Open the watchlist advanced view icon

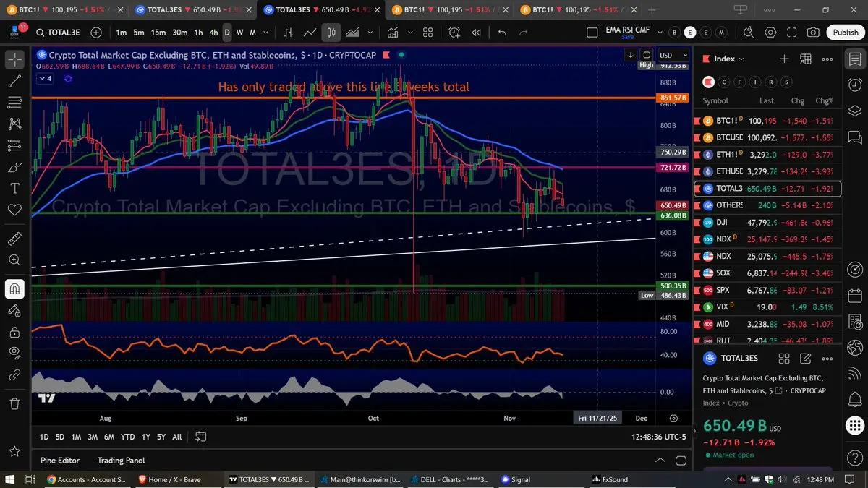tap(806, 59)
